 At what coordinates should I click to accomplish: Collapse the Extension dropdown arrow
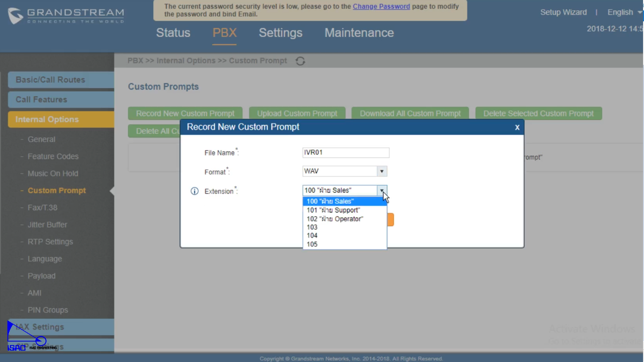point(382,190)
